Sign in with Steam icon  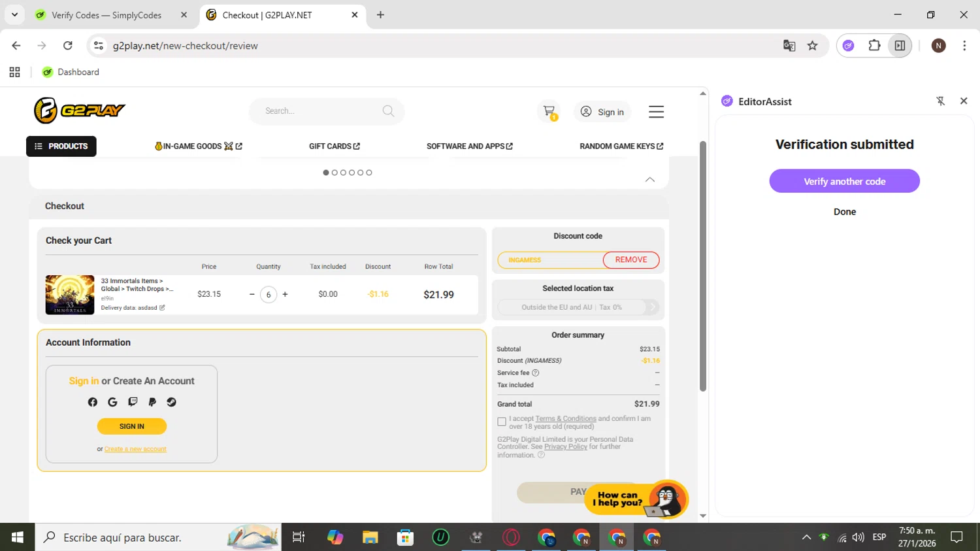pos(172,402)
